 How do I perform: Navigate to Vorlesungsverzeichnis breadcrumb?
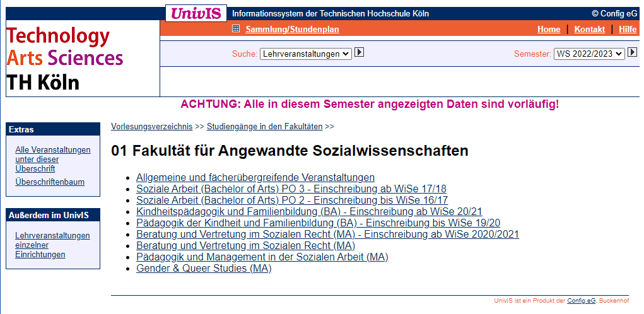(x=151, y=126)
